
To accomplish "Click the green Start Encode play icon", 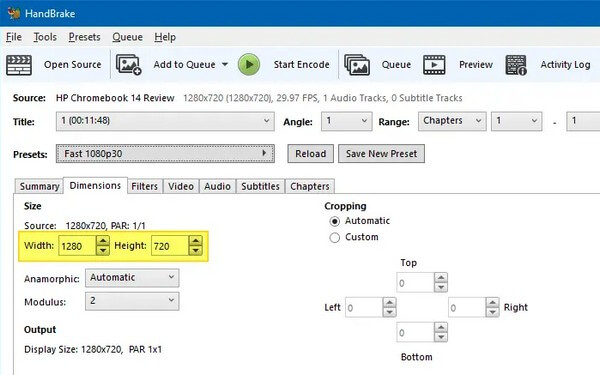I will (249, 64).
